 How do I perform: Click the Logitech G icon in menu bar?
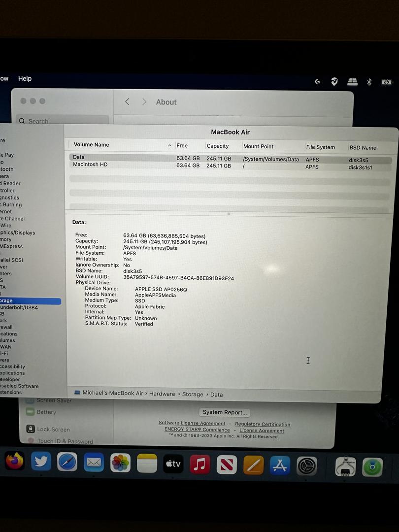pos(317,81)
